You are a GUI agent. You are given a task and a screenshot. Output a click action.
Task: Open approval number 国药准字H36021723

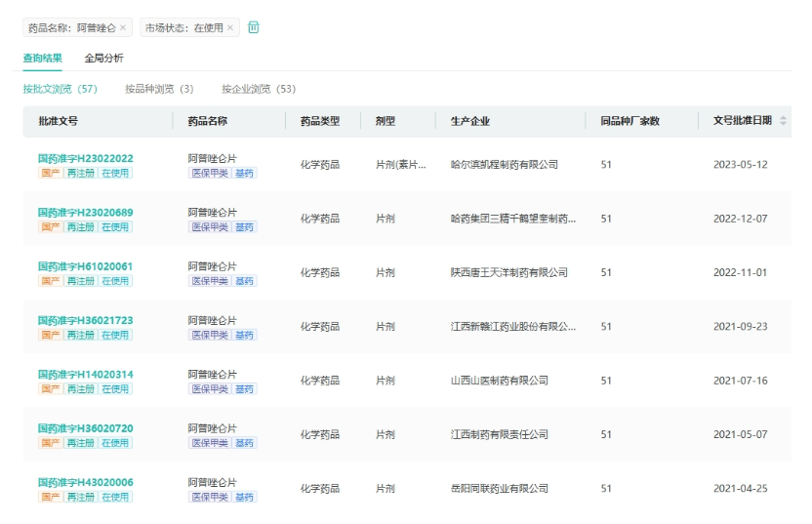(x=86, y=320)
